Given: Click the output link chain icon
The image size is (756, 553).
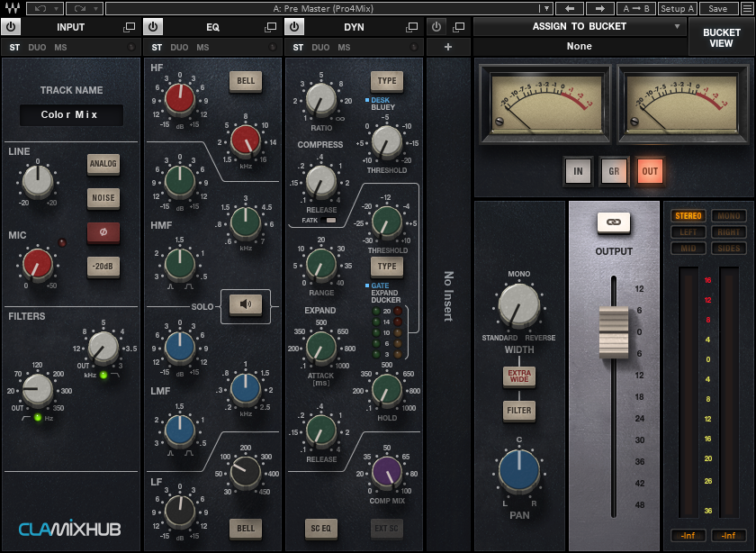Looking at the screenshot, I should click(x=613, y=222).
